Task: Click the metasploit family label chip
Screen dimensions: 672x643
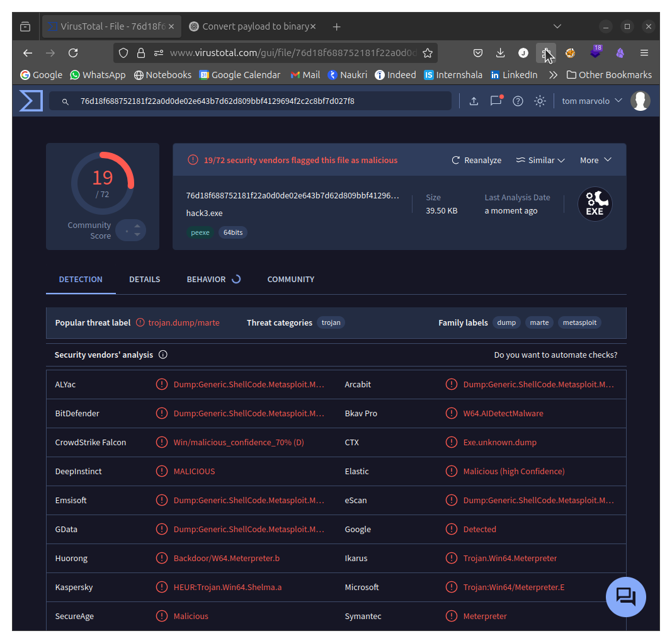Action: pos(579,323)
